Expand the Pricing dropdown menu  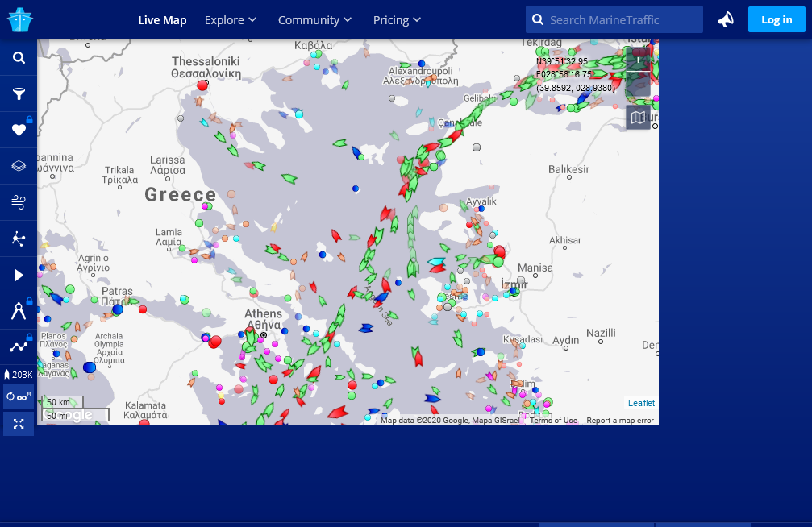point(398,20)
